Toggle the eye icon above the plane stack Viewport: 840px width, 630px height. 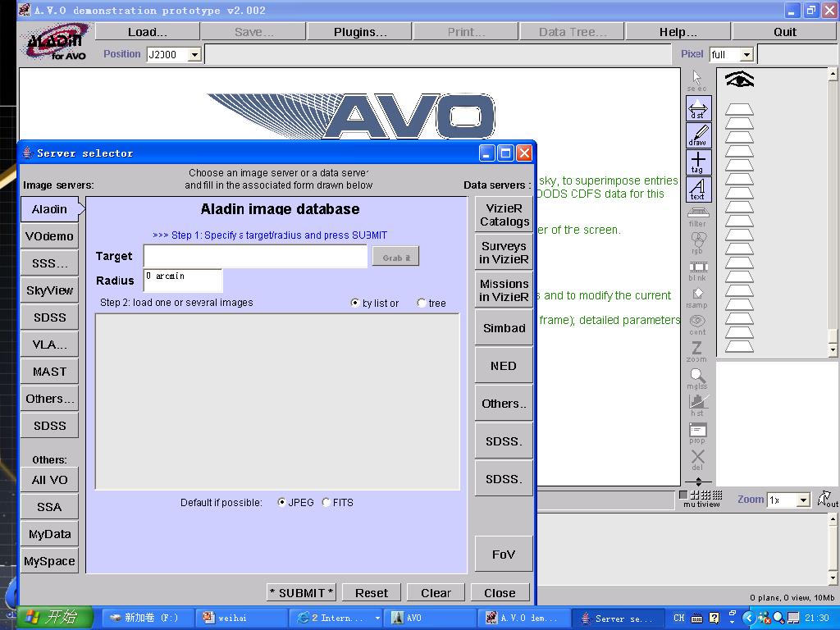pos(739,80)
